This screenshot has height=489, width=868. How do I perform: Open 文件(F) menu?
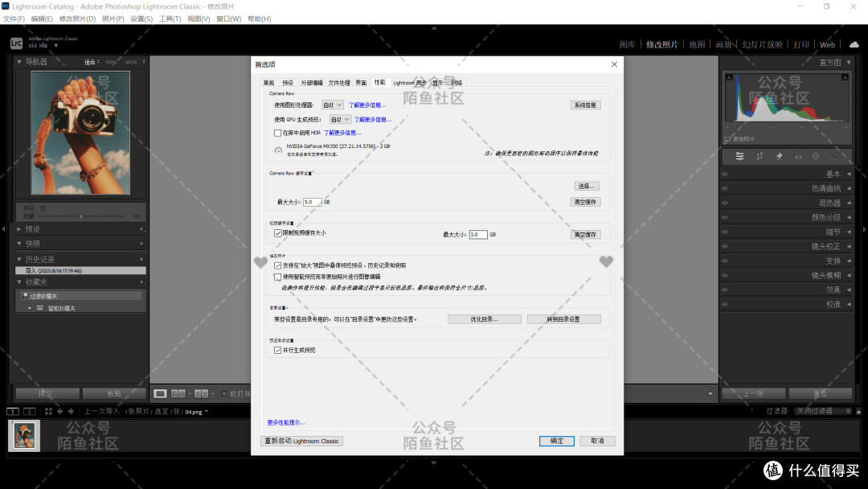(14, 18)
